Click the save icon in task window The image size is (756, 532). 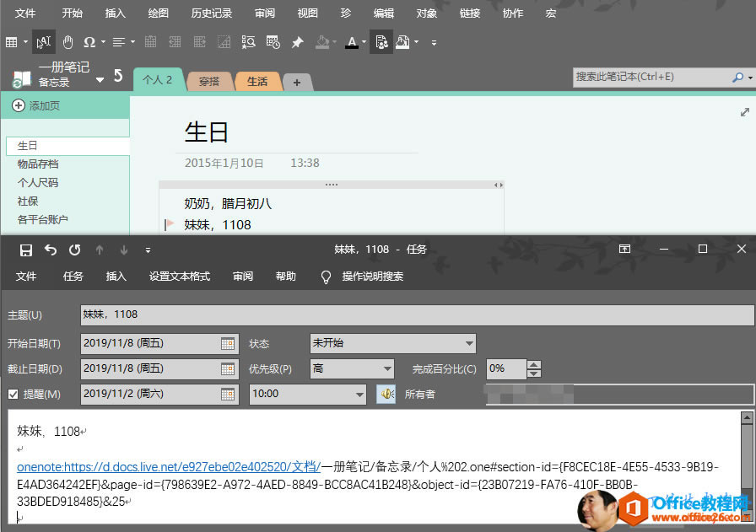pos(26,250)
